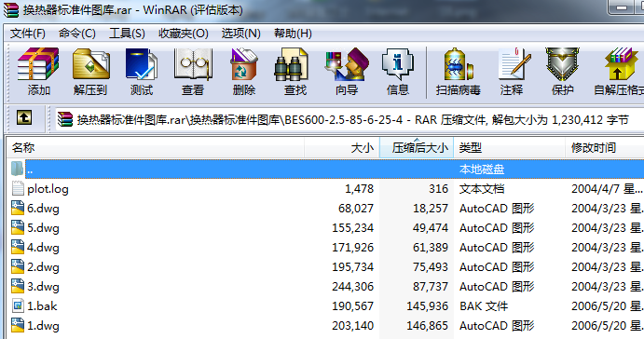Viewport: 644px width, 339px height.
Task: Click the 6.dwg AutoCAD file icon
Action: (18, 208)
